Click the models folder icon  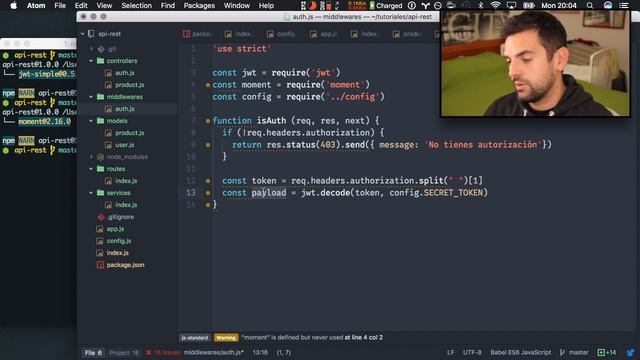(100, 121)
